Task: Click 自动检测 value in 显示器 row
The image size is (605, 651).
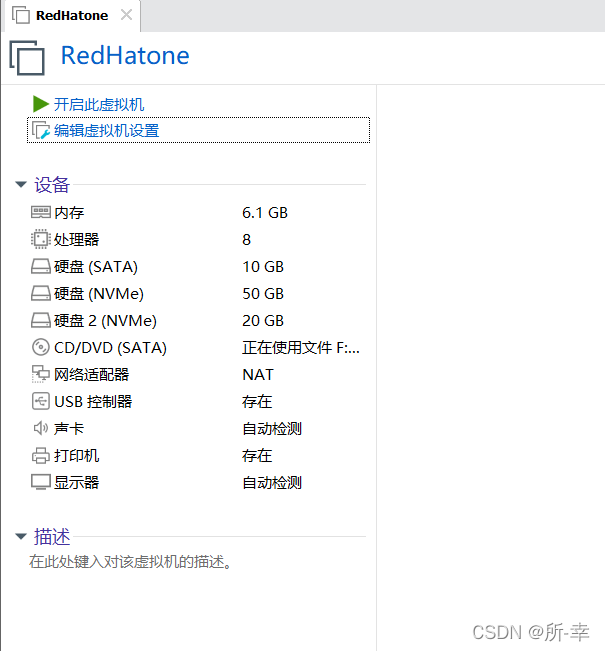Action: 272,482
